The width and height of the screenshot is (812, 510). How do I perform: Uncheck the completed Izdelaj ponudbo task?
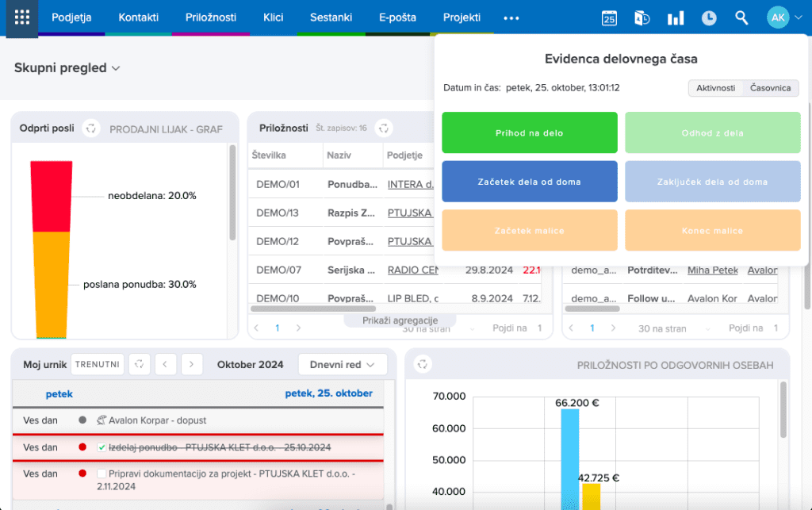101,447
